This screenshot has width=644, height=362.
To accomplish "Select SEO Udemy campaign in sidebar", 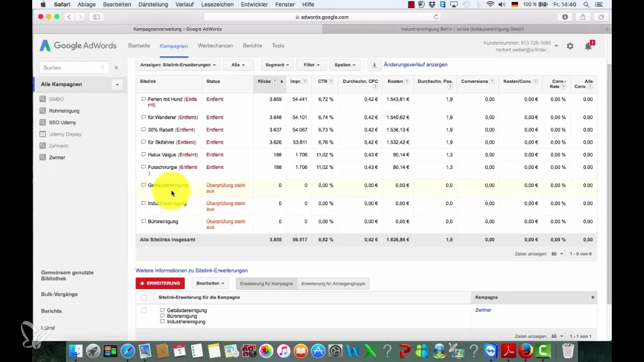I will [62, 123].
